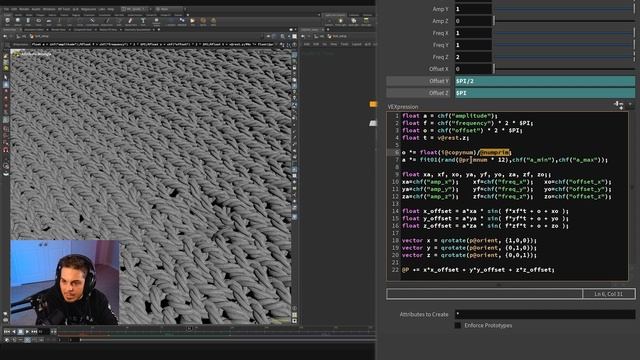Select the Area Light shelf tool
This screenshot has height=360, width=640.
pos(366,21)
